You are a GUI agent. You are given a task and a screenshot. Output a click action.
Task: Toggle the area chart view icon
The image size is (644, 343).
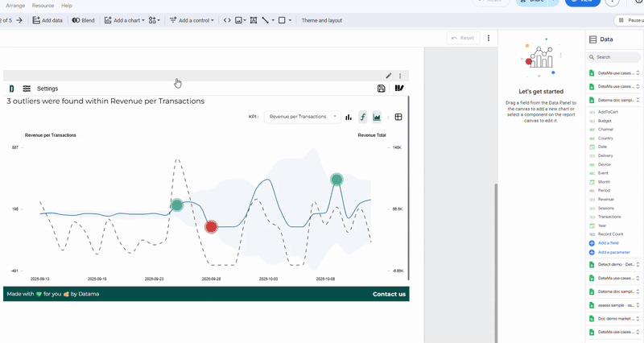click(x=377, y=117)
